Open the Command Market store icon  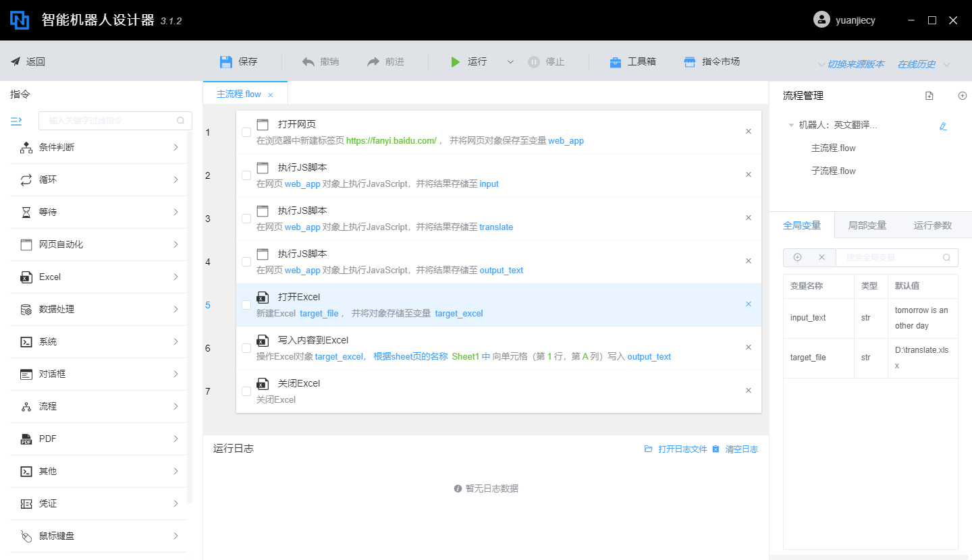click(689, 62)
